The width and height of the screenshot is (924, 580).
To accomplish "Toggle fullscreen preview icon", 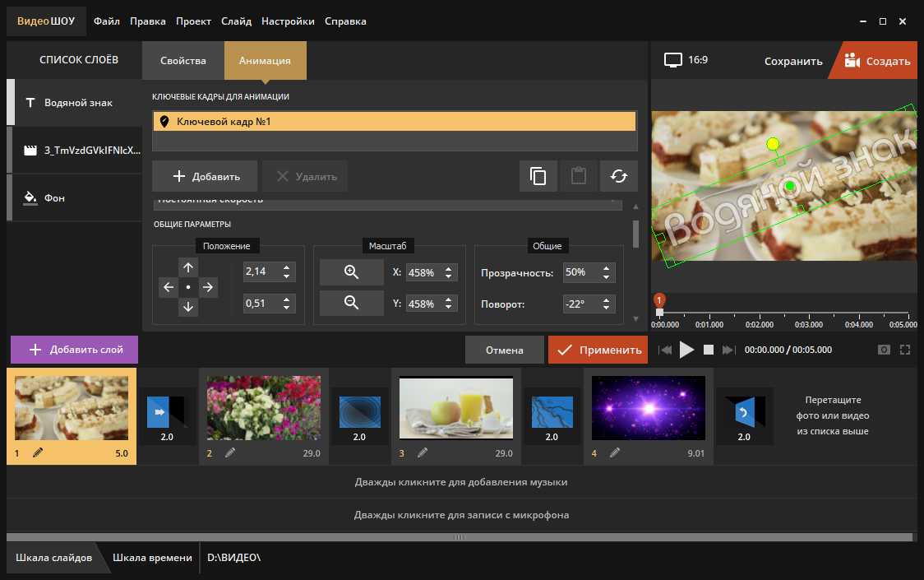I will [905, 350].
